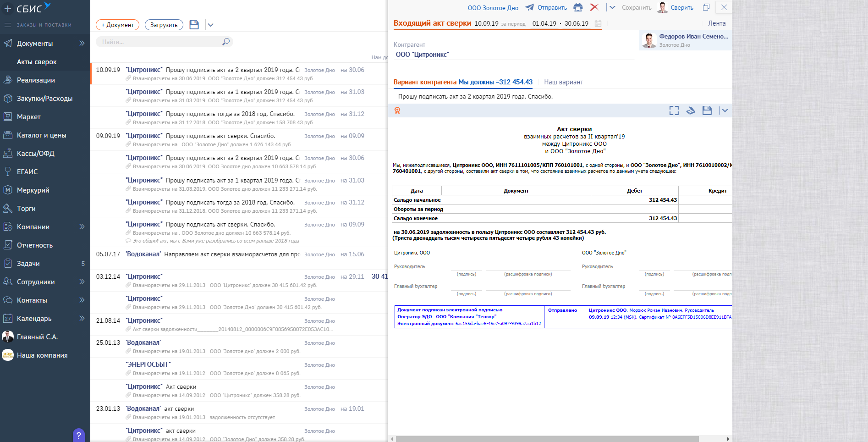Open the 31.03.2019 row owing 312 454.43 руб.

coord(239,96)
